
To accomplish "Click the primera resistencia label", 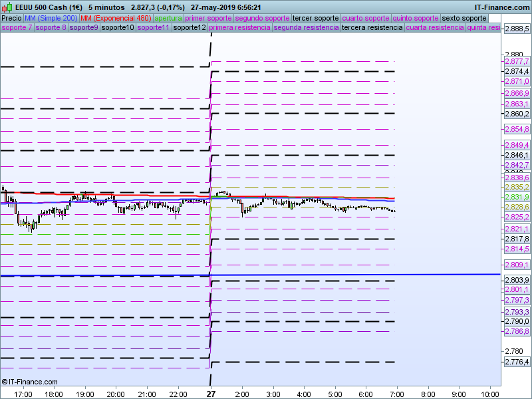I will (239, 28).
